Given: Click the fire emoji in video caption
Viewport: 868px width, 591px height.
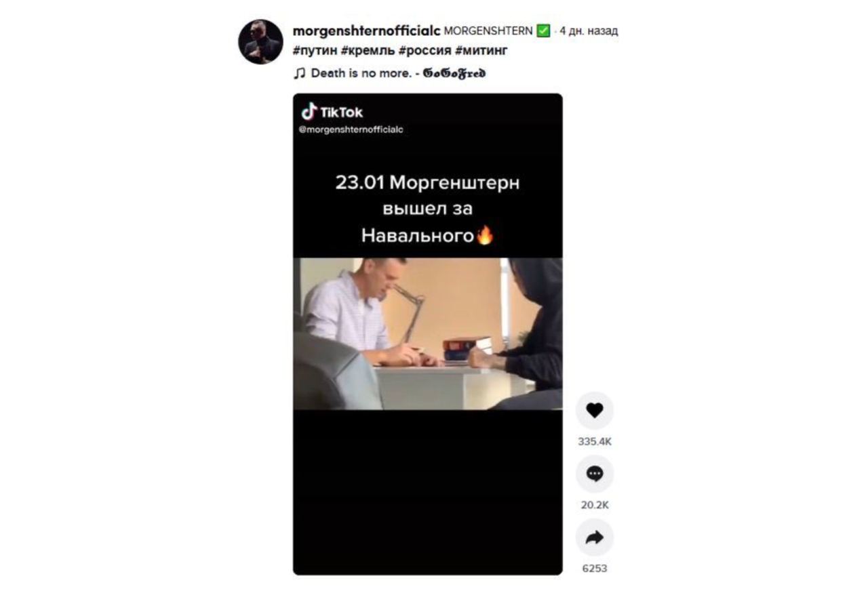Looking at the screenshot, I should pos(485,235).
